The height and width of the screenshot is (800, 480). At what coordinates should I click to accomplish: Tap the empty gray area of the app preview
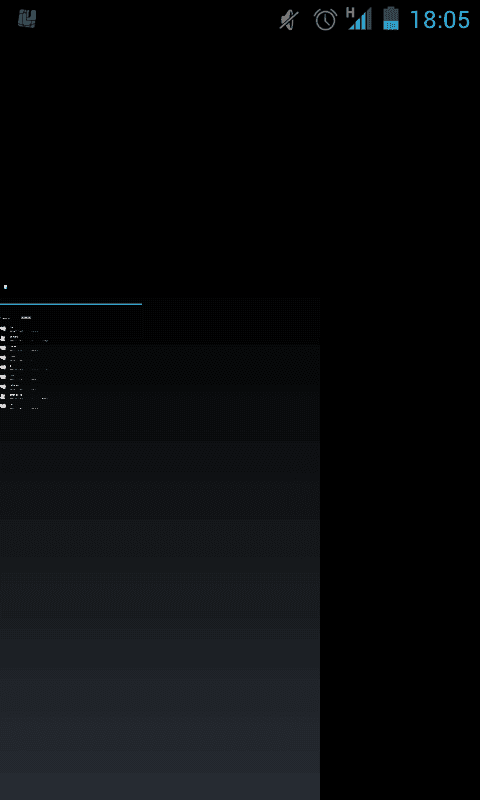coord(160,602)
